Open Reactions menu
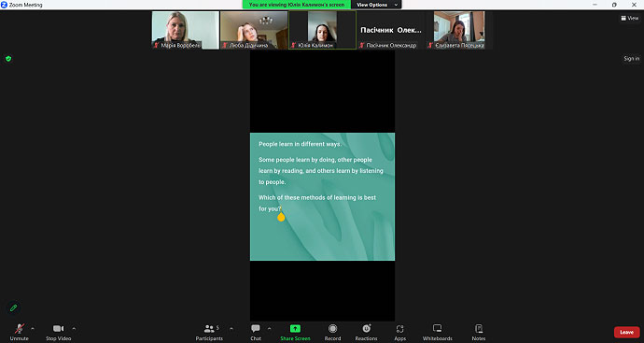This screenshot has width=644, height=343. click(x=367, y=332)
